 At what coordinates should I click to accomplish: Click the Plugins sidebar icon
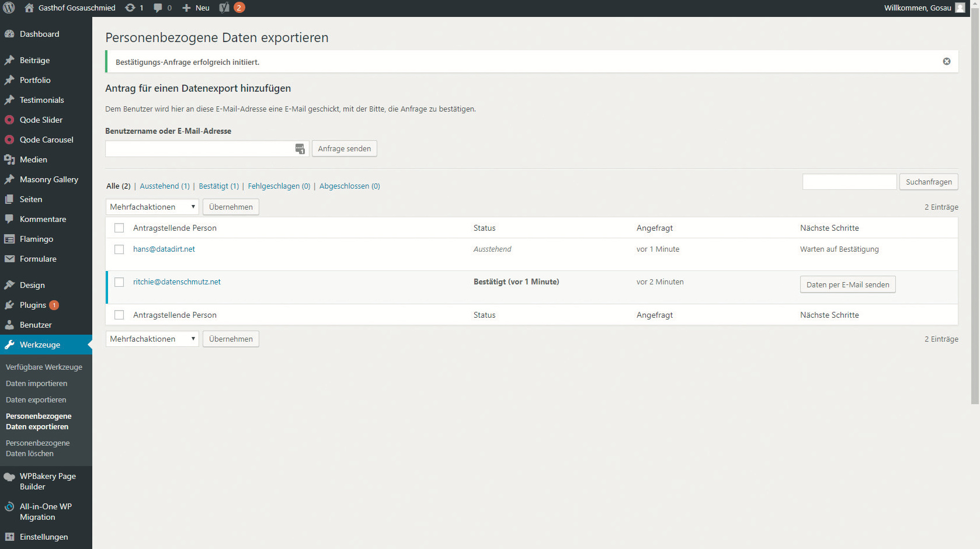pyautogui.click(x=9, y=305)
